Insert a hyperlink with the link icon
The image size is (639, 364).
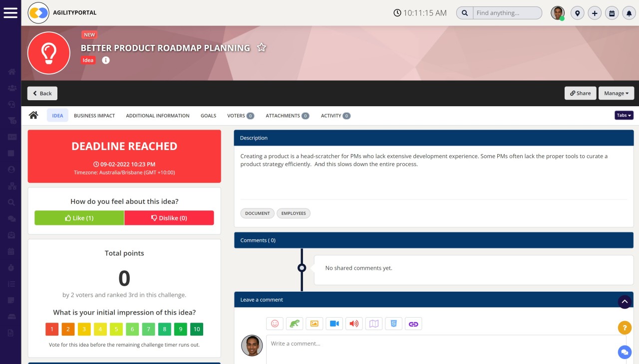413,324
